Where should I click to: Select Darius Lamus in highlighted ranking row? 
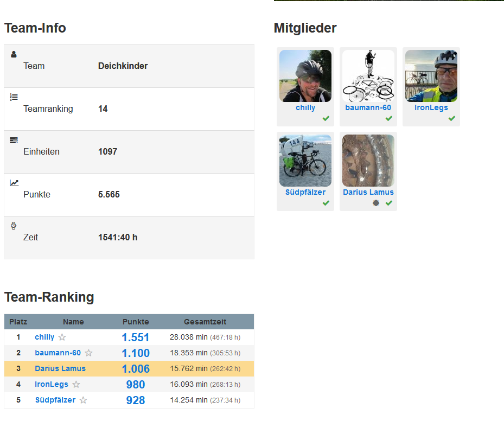pyautogui.click(x=60, y=368)
